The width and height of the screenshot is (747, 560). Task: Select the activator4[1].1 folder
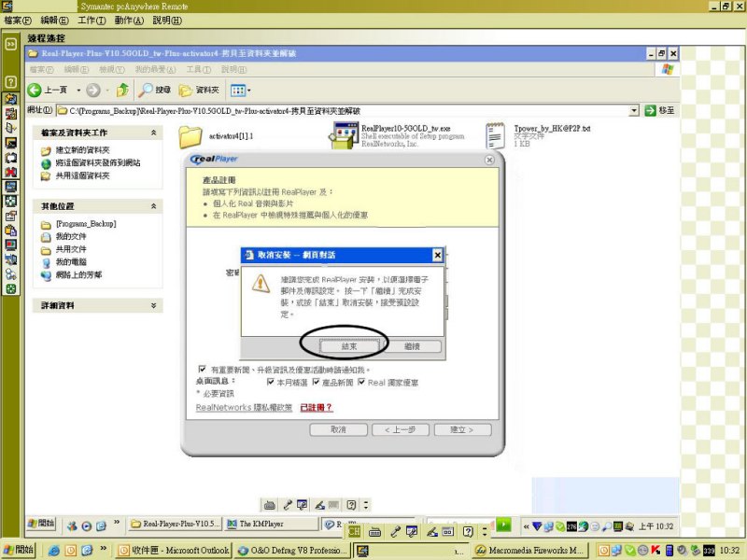tap(190, 136)
